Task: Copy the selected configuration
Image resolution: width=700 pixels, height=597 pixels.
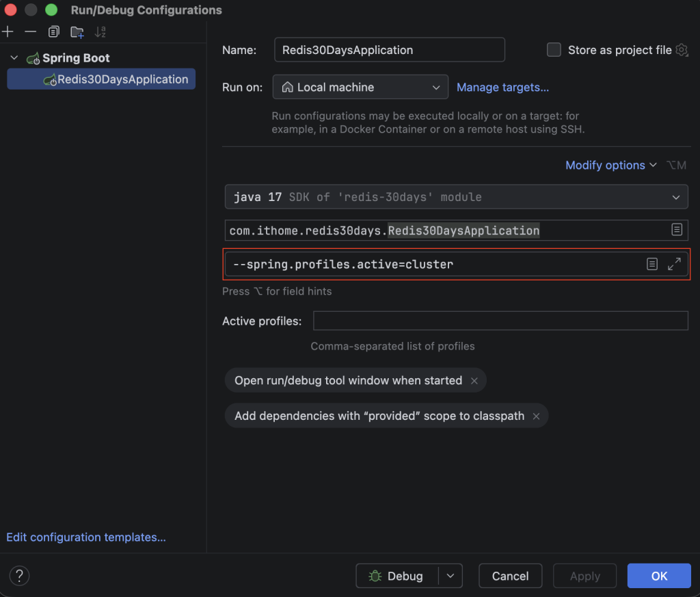Action: tap(53, 31)
